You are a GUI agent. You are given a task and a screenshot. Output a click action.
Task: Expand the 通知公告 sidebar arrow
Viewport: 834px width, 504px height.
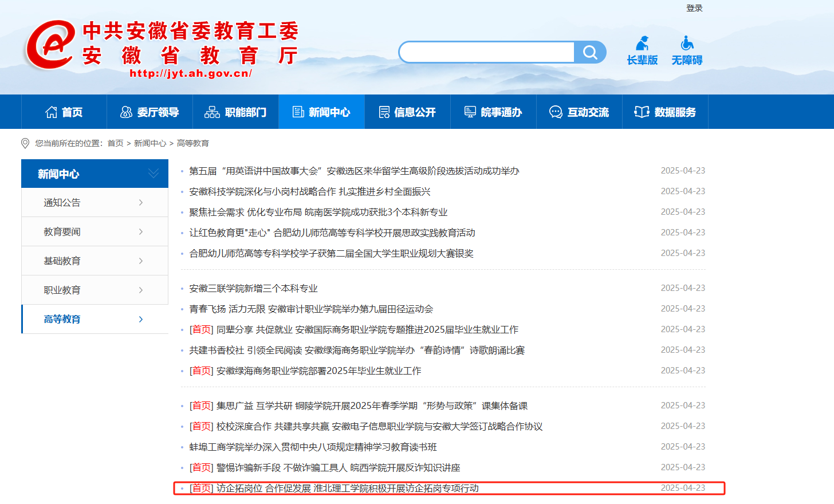(141, 203)
